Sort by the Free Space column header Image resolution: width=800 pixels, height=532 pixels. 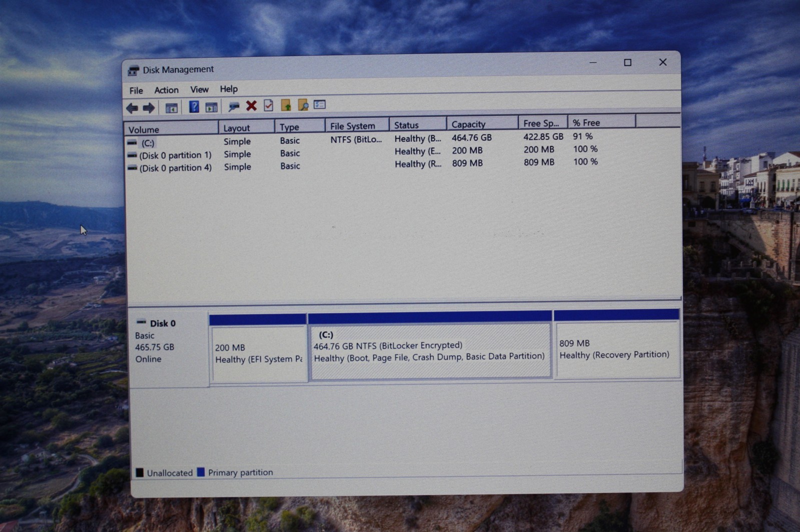click(x=543, y=123)
